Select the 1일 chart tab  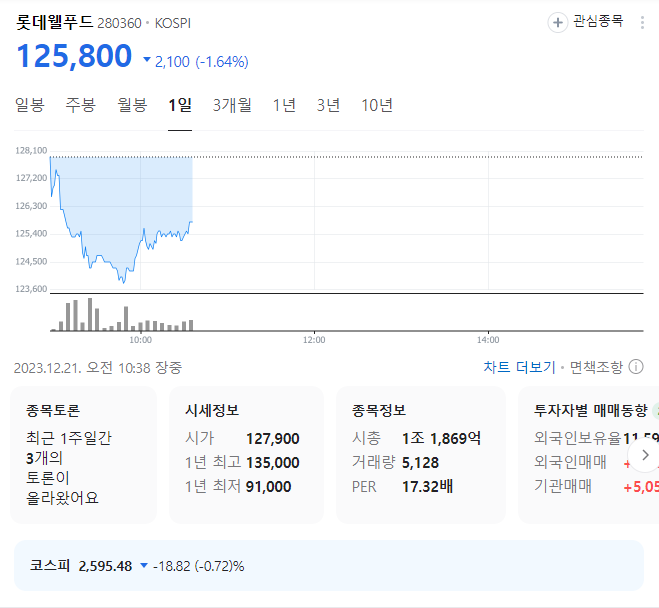pyautogui.click(x=180, y=105)
